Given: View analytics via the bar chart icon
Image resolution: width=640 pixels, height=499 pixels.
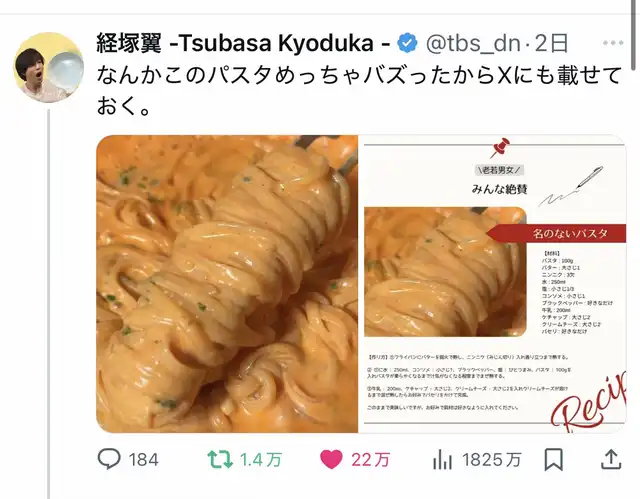Looking at the screenshot, I should click(x=442, y=459).
